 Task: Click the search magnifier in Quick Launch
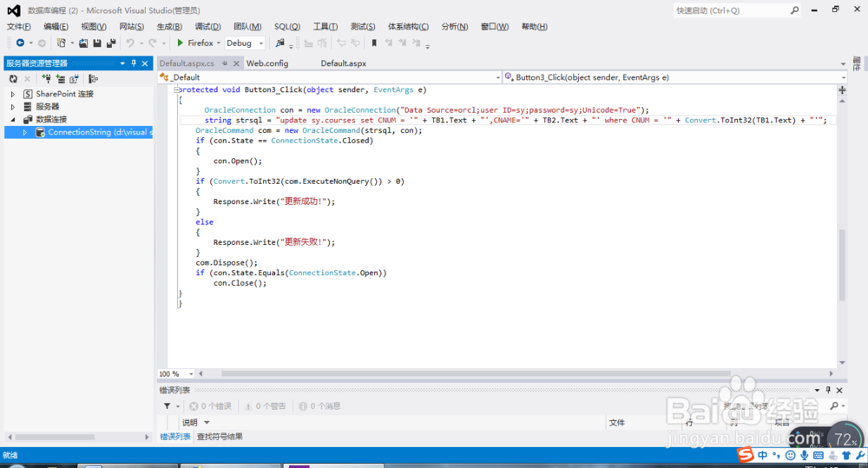pyautogui.click(x=794, y=10)
